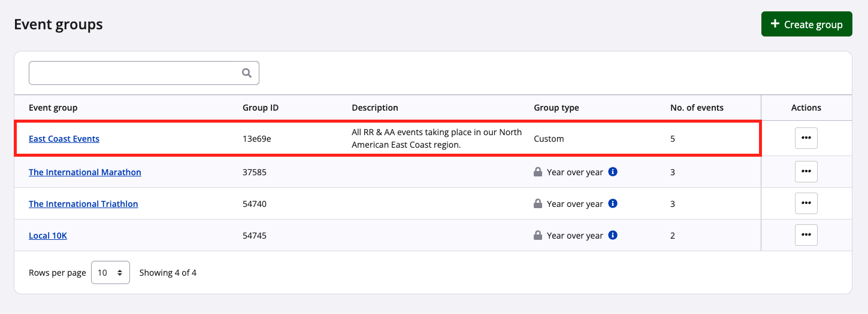Expand the Rows per page dropdown
Image resolution: width=868 pixels, height=314 pixels.
110,273
